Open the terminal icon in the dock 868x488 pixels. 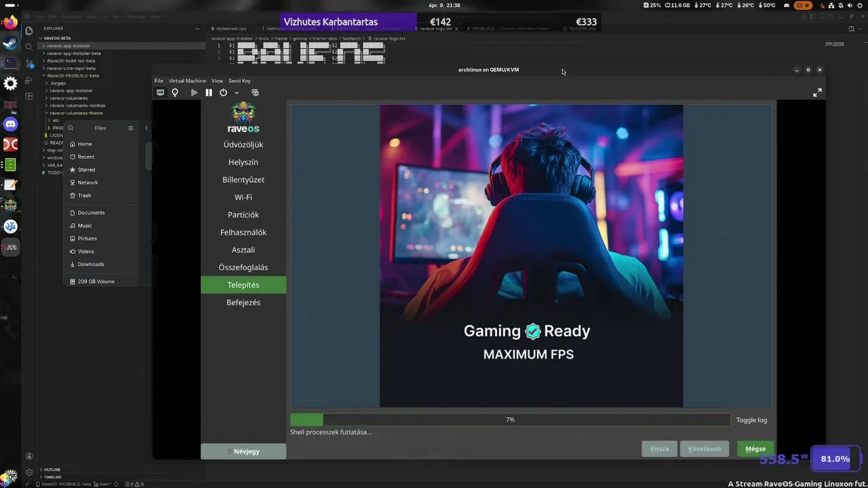tap(10, 63)
